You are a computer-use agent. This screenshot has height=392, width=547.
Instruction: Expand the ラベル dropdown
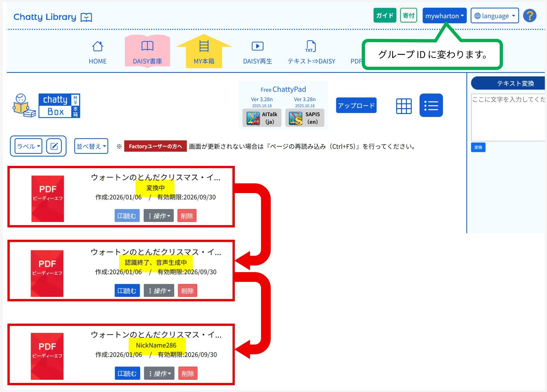click(28, 146)
